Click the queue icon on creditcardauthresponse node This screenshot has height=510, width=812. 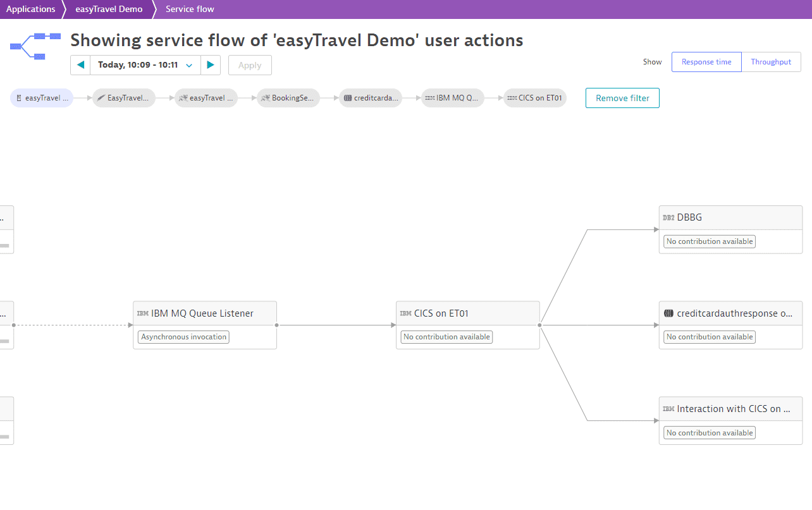(x=668, y=313)
